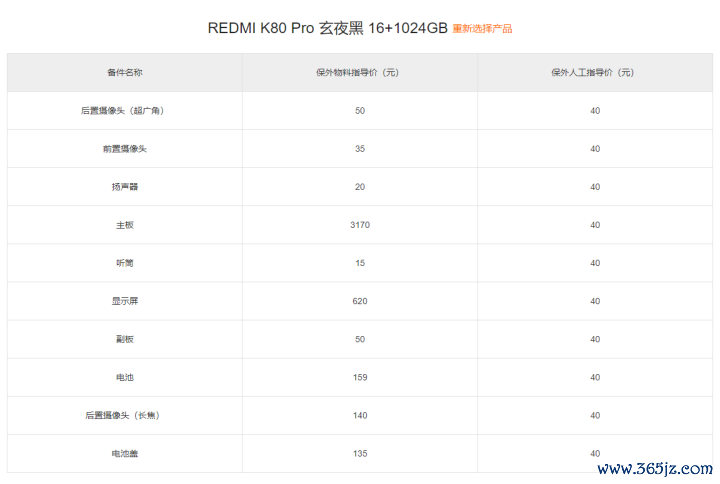The image size is (720, 484).
Task: Click material price 140 for 后置摄像头（长焦）
Action: [x=360, y=416]
